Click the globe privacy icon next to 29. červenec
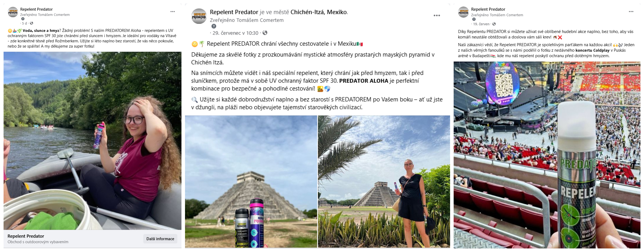 265,33
